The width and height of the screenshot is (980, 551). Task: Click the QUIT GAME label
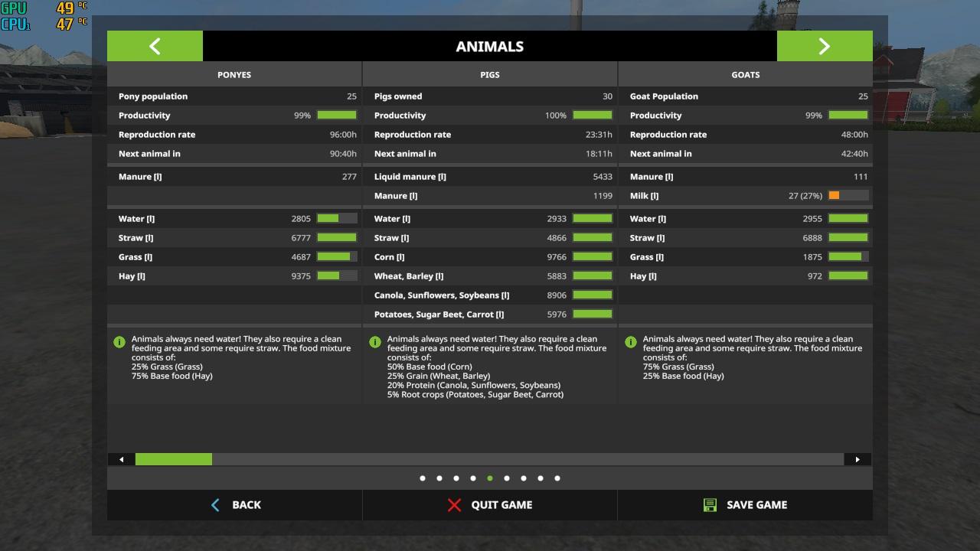pyautogui.click(x=501, y=505)
